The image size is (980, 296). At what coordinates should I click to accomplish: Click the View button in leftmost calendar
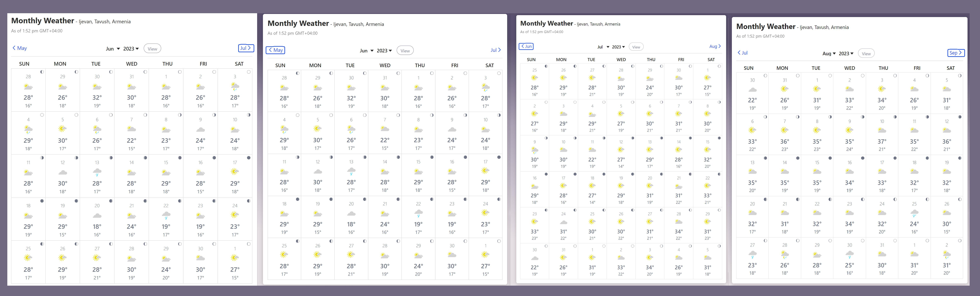[x=153, y=49]
